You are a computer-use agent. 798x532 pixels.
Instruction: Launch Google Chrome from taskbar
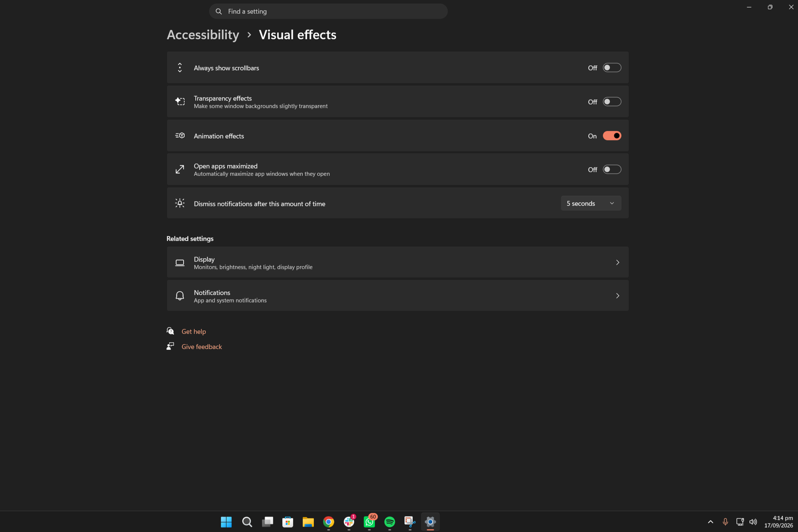[x=328, y=522]
